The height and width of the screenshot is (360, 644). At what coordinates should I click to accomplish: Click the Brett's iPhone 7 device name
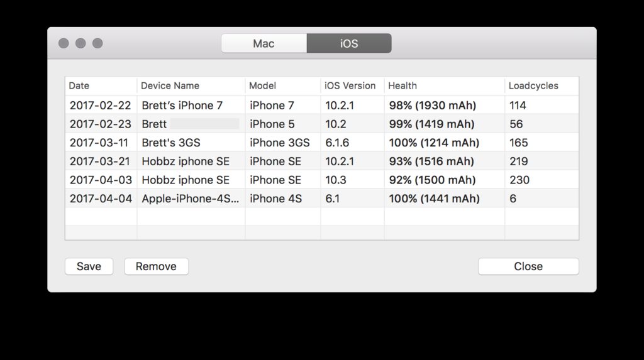[182, 106]
